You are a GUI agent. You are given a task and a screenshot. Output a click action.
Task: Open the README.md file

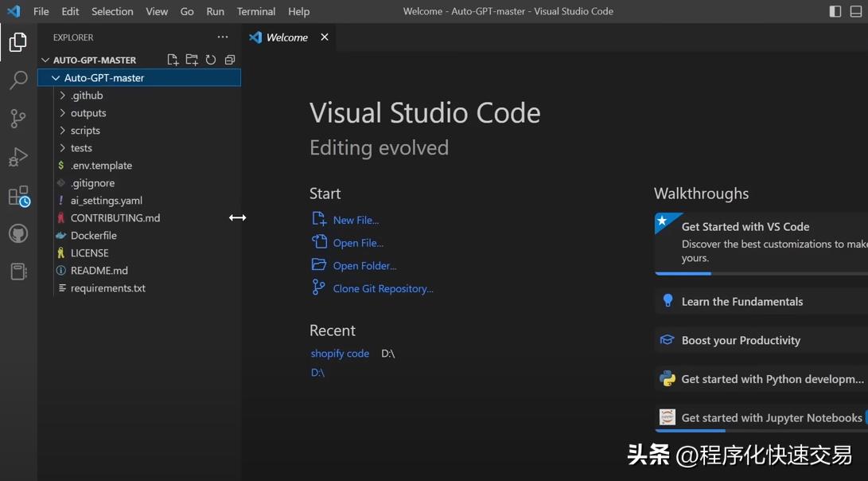(x=99, y=271)
